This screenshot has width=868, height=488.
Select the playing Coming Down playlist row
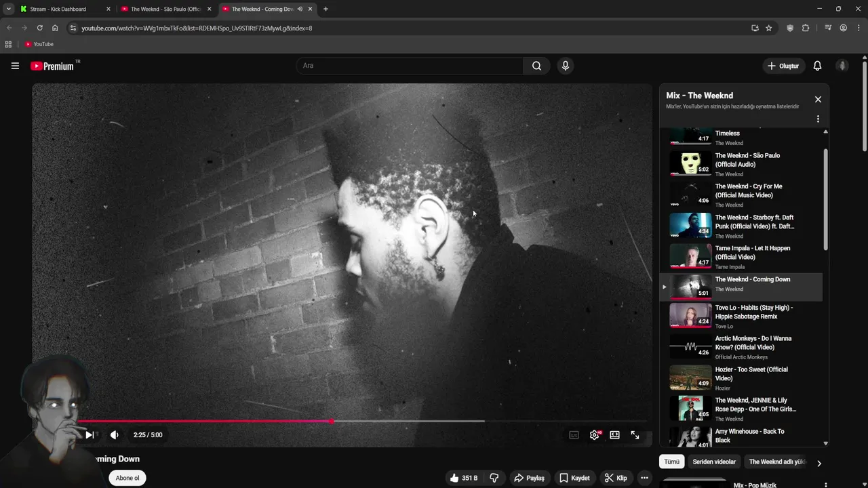click(x=741, y=287)
